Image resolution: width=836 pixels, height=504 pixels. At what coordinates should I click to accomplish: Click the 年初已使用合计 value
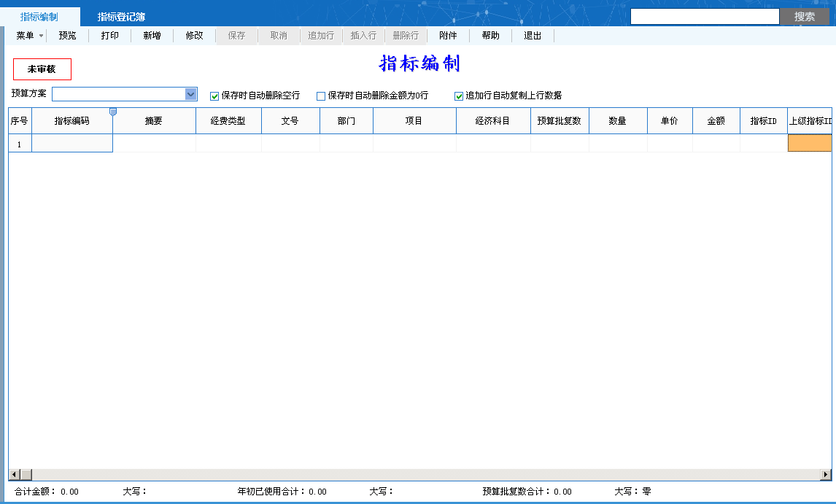click(x=318, y=492)
